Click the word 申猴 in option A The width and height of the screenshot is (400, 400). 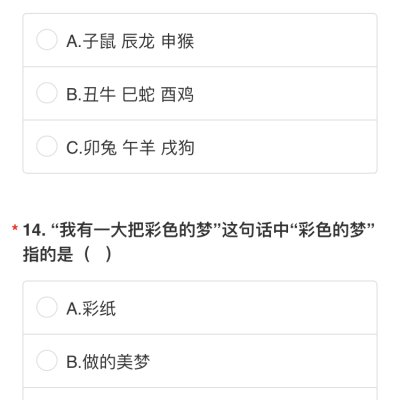coord(177,41)
